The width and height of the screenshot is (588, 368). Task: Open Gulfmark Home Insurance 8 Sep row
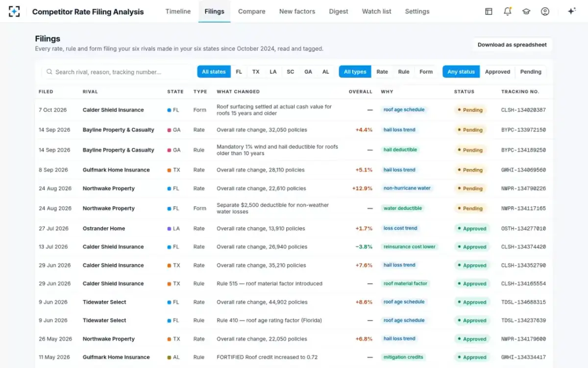[294, 170]
